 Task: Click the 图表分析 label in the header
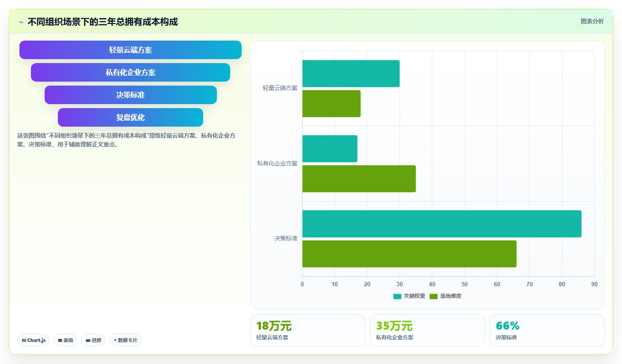(592, 21)
